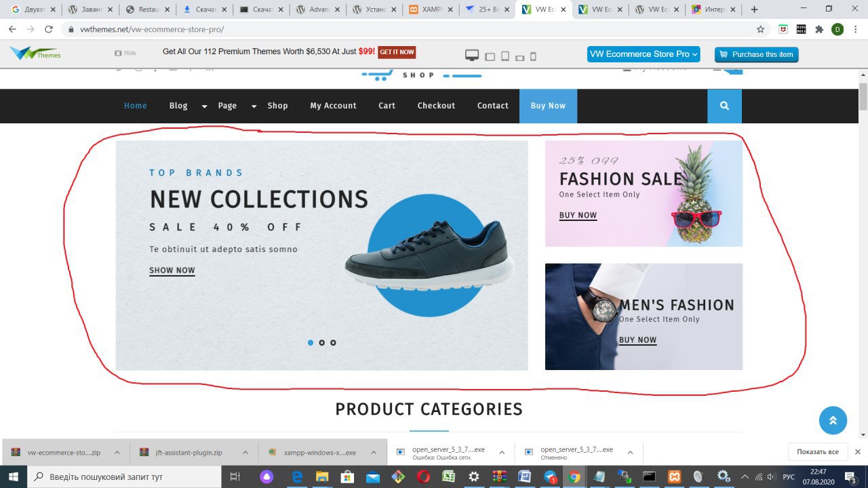Open Task View on the taskbar
Image resolution: width=868 pixels, height=488 pixels.
[235, 476]
